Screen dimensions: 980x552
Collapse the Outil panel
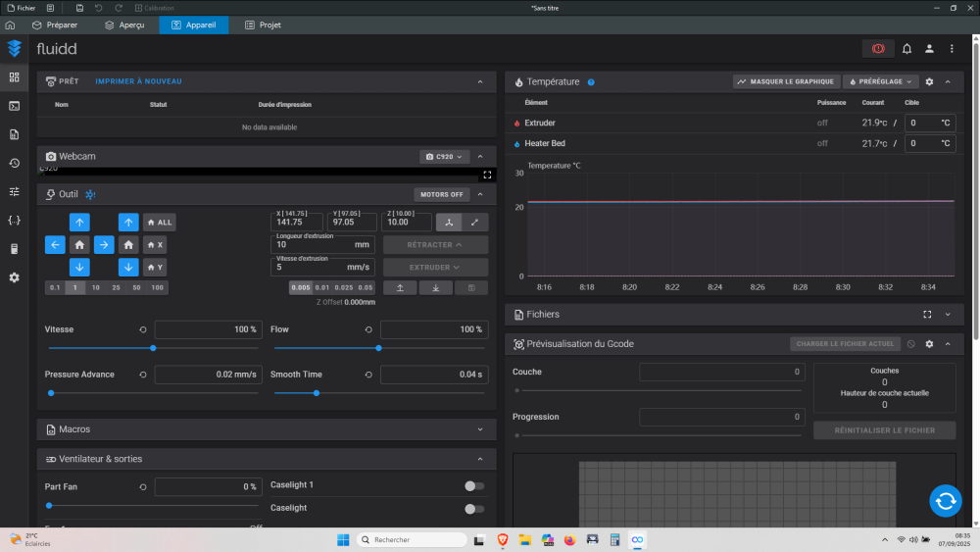(x=480, y=194)
